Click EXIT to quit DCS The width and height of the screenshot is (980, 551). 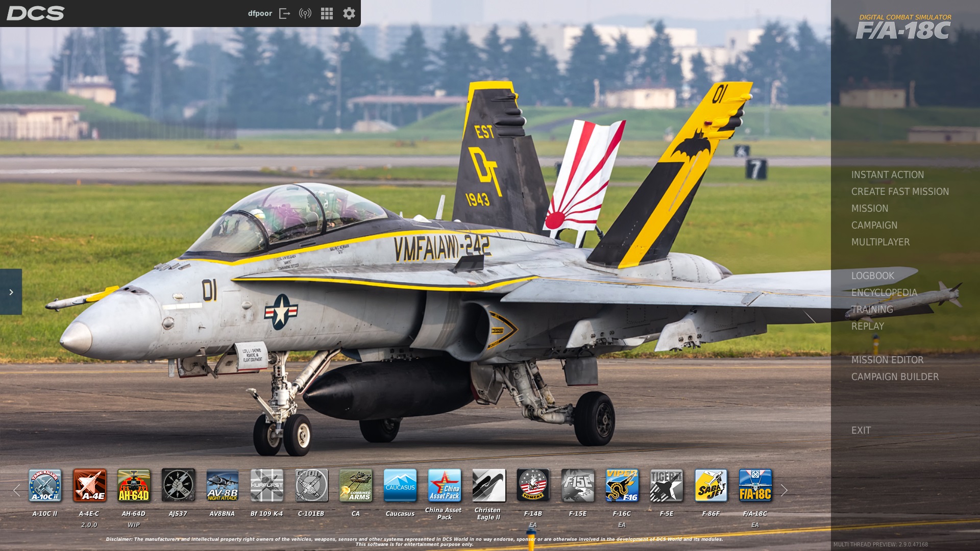click(861, 430)
